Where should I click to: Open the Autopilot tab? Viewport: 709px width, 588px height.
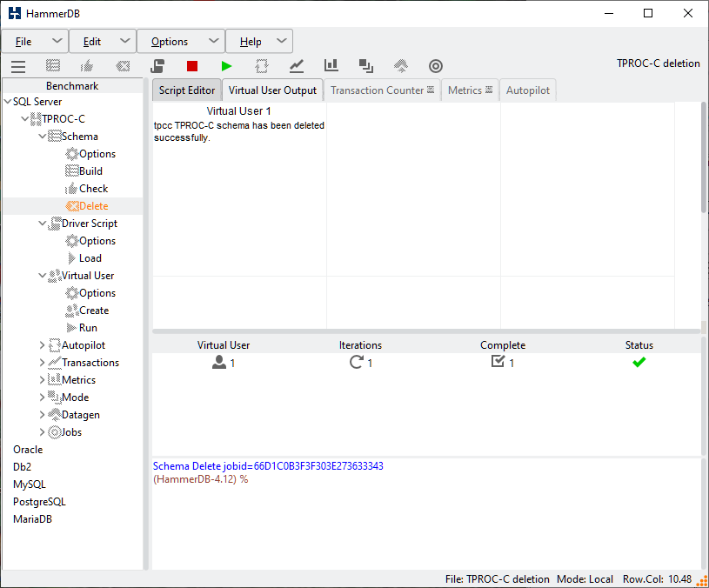click(x=528, y=90)
